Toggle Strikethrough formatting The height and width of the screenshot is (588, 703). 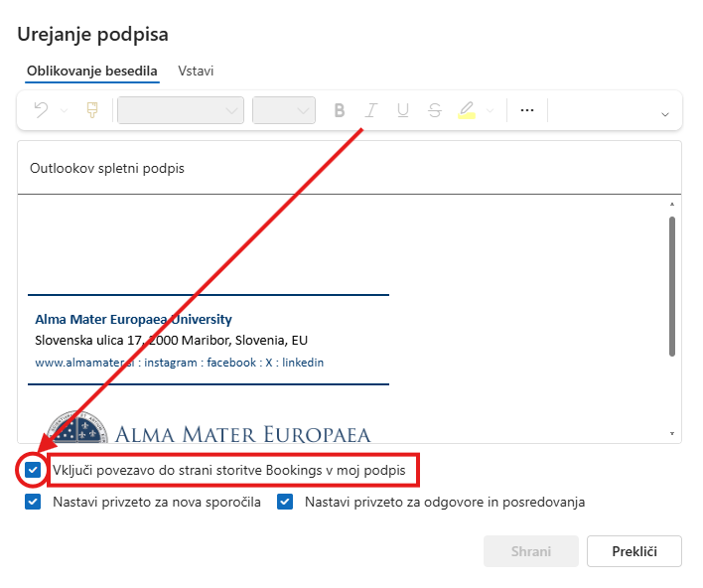pyautogui.click(x=435, y=110)
